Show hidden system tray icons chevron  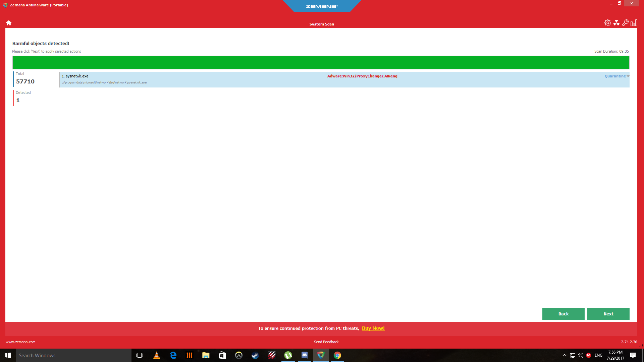pos(564,355)
